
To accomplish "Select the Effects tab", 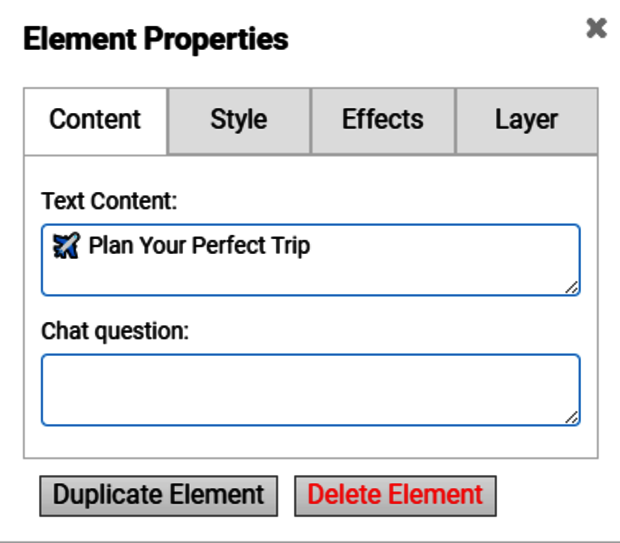I will pyautogui.click(x=383, y=120).
